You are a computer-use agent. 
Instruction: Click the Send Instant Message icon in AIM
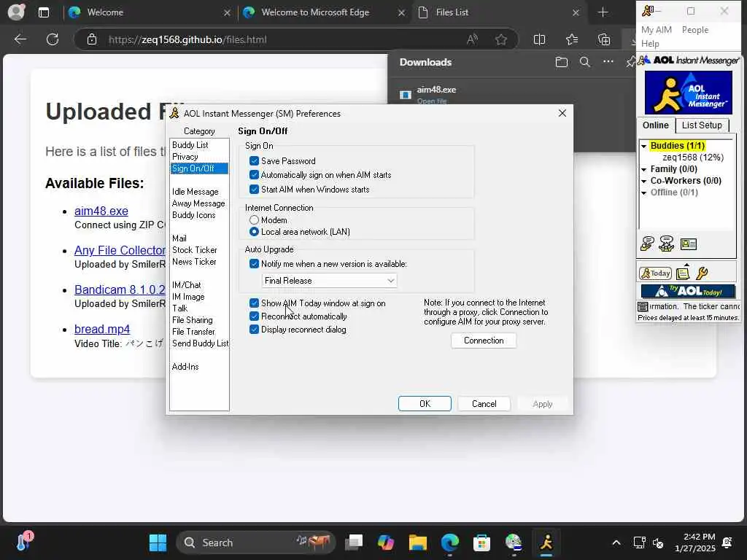click(x=647, y=244)
